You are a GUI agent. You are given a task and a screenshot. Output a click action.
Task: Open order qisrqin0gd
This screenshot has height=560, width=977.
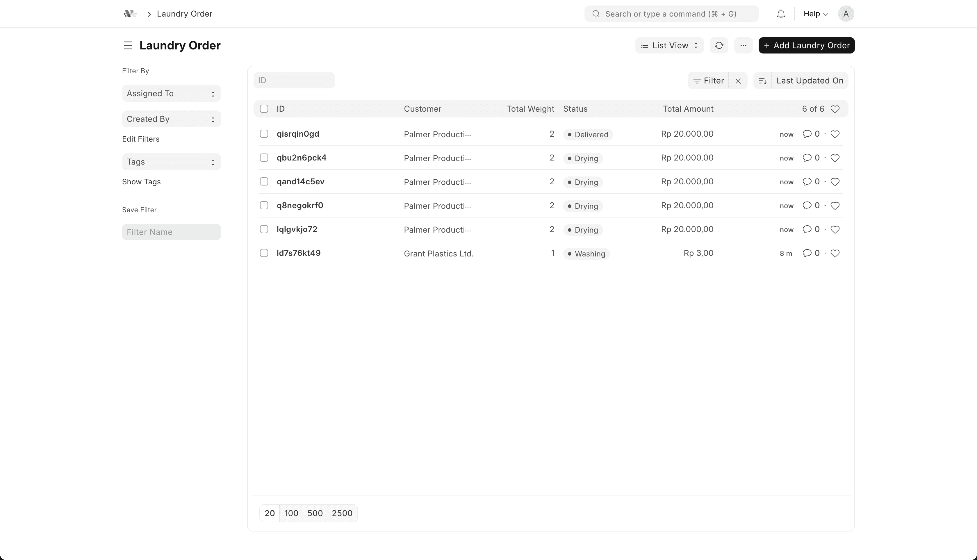(298, 134)
